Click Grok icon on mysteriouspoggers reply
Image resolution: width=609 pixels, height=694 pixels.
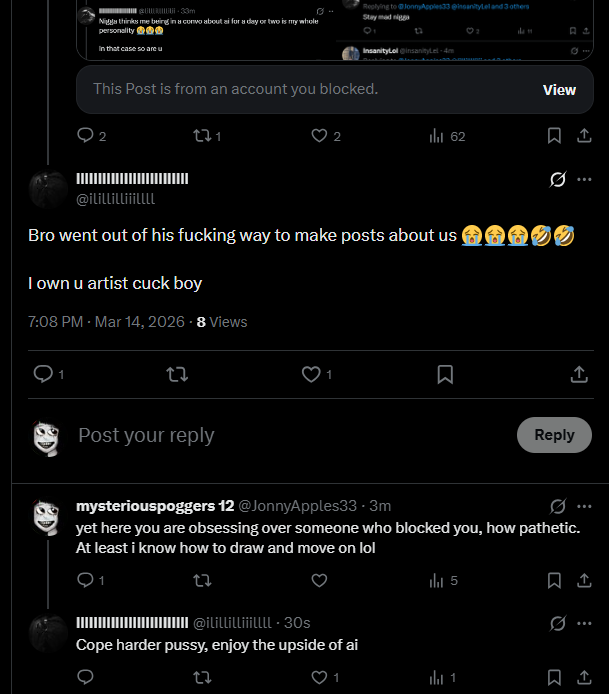[558, 505]
